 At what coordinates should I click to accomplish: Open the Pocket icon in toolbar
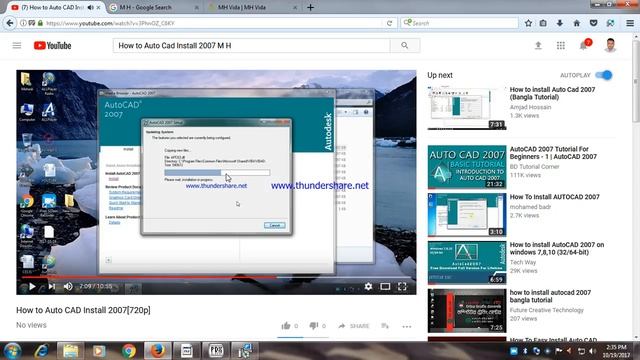click(593, 23)
